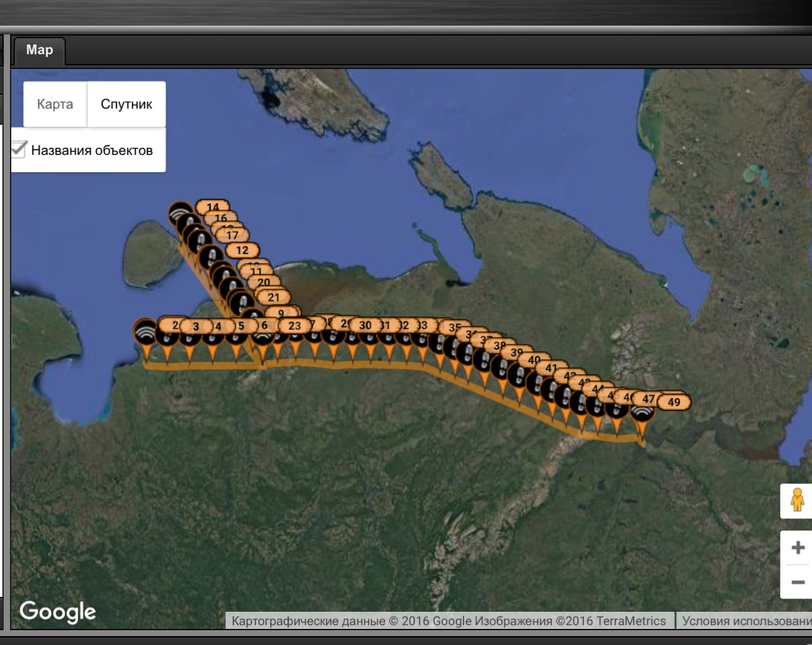Zoom in with the plus button
The height and width of the screenshot is (645, 812).
pos(797,547)
